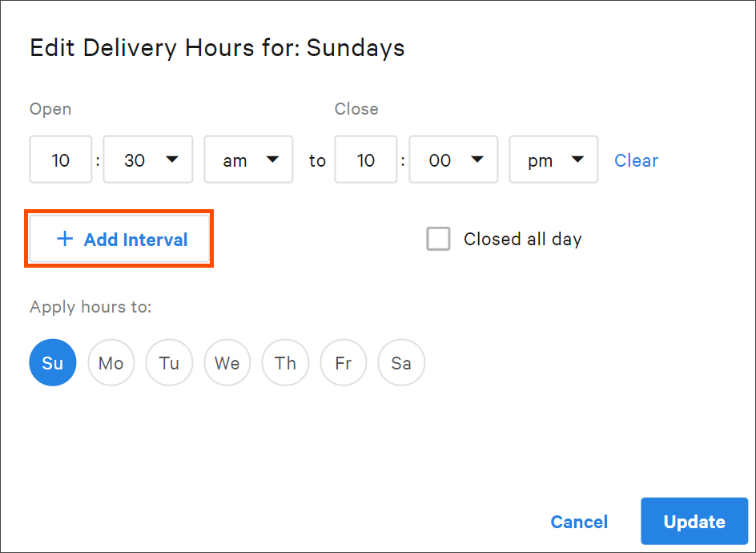The width and height of the screenshot is (756, 553).
Task: Check the Closed all day checkbox
Action: pos(438,239)
